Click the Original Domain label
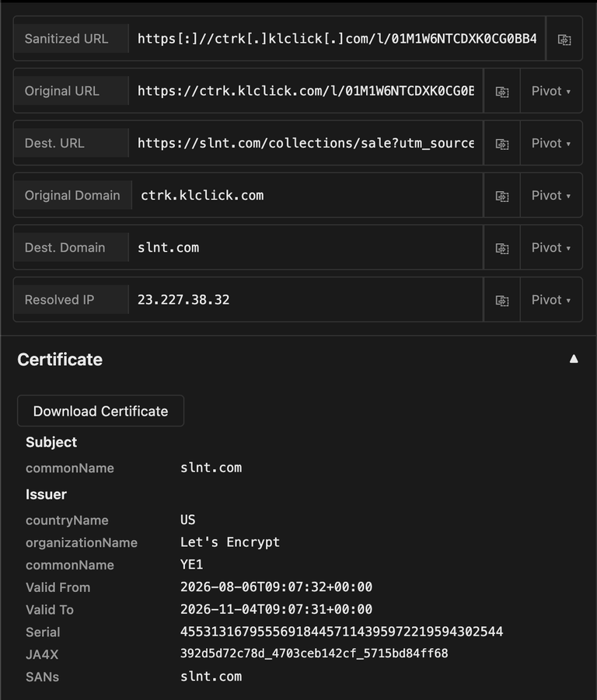The width and height of the screenshot is (597, 700). [x=72, y=196]
